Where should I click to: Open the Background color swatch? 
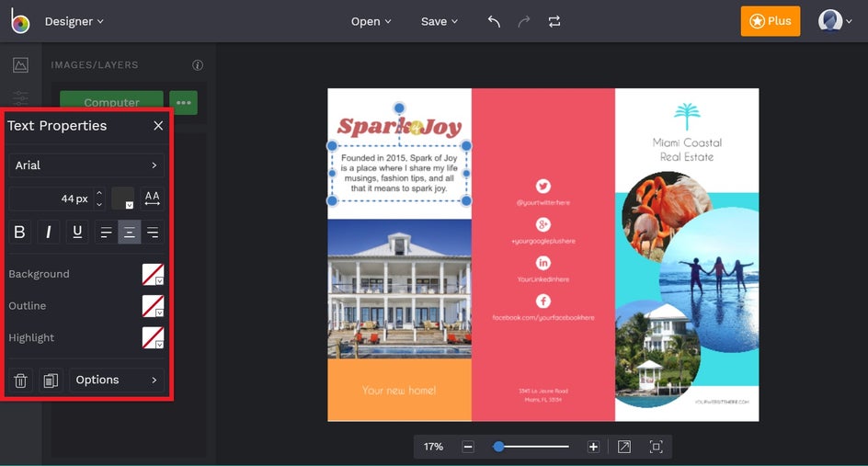(153, 274)
